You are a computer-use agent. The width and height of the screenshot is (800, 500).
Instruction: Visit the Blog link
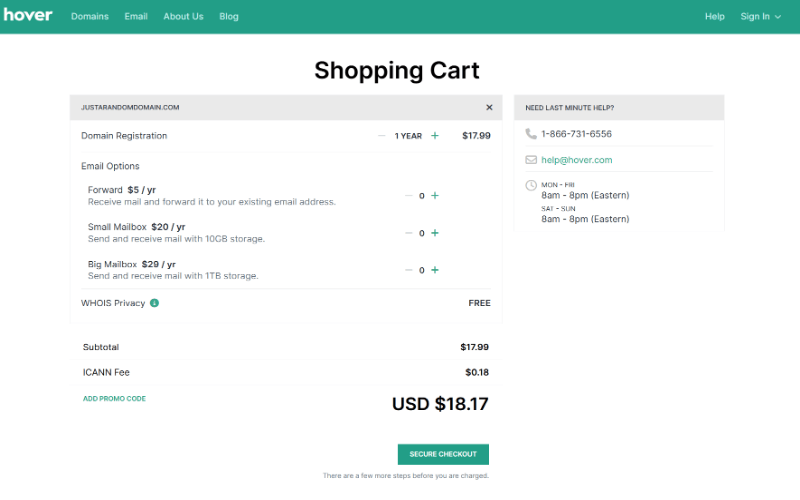tap(229, 16)
